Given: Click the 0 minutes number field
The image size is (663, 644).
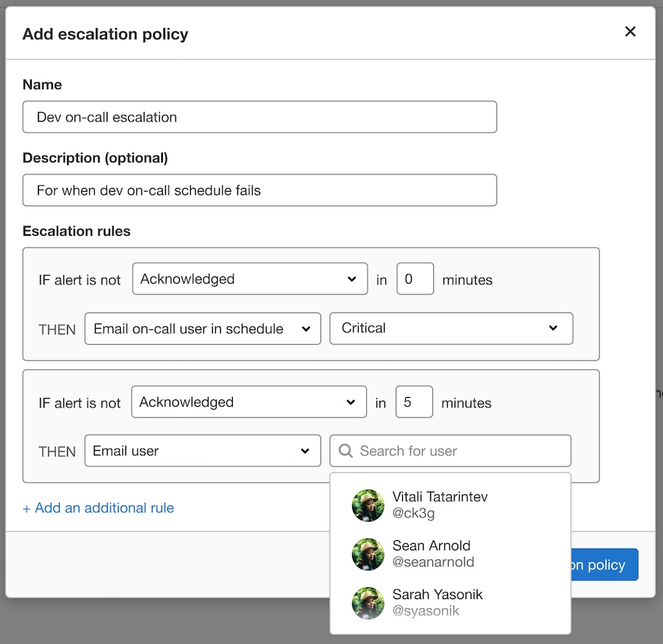Looking at the screenshot, I should [x=415, y=279].
